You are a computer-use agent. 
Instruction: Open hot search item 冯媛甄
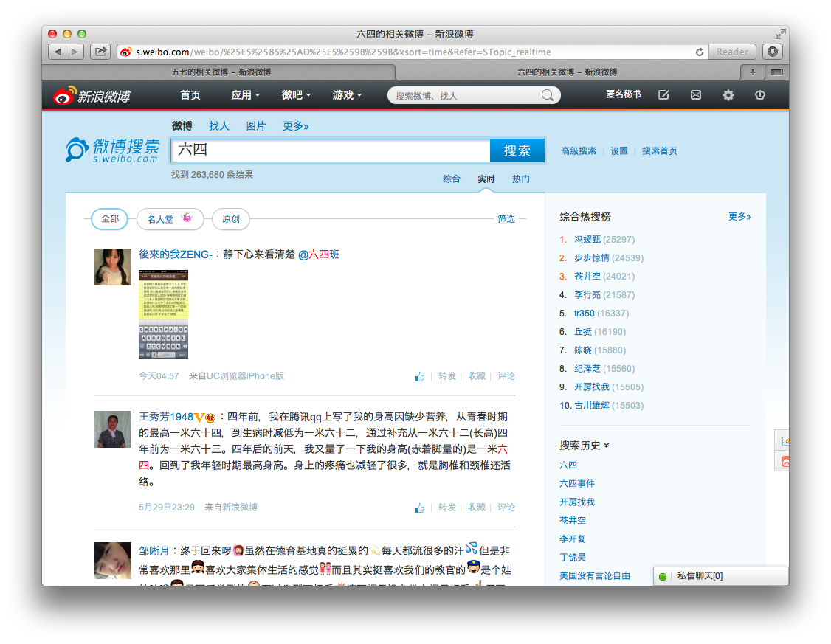[x=587, y=240]
